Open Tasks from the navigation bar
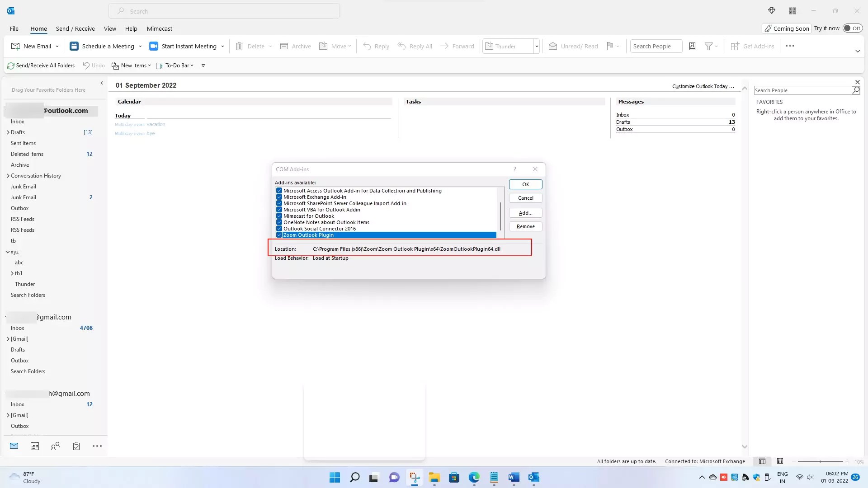 coord(76,446)
